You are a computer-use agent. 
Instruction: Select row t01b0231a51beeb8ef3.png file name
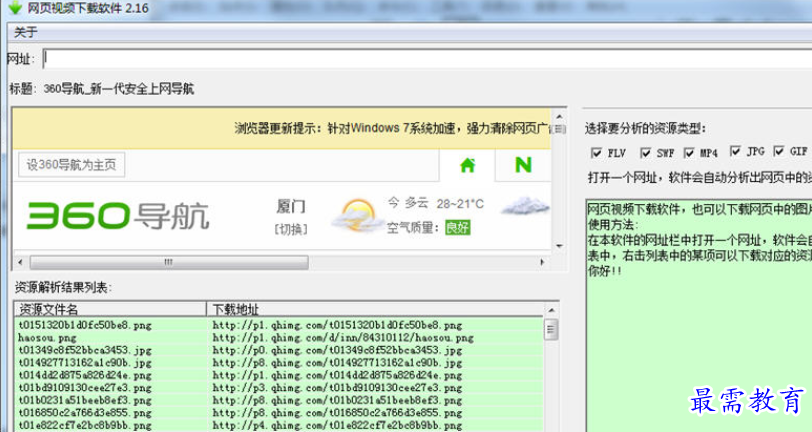click(x=85, y=400)
